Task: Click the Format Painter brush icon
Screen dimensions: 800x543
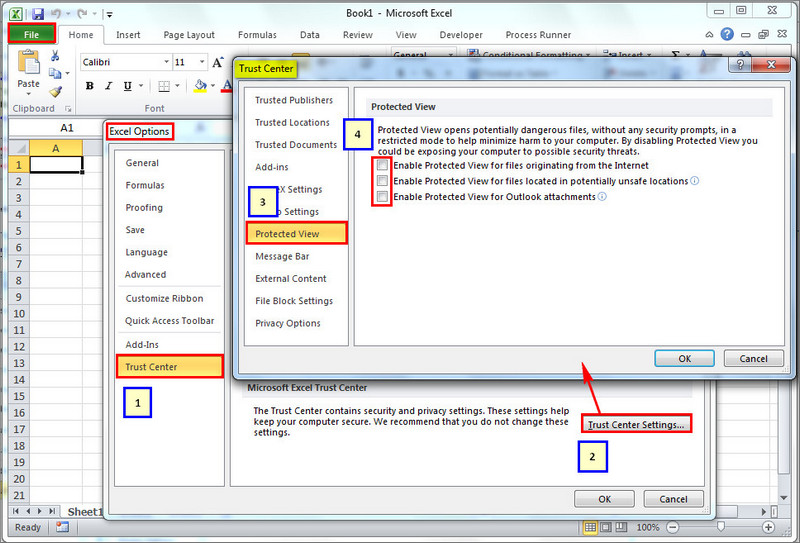Action: pos(56,91)
